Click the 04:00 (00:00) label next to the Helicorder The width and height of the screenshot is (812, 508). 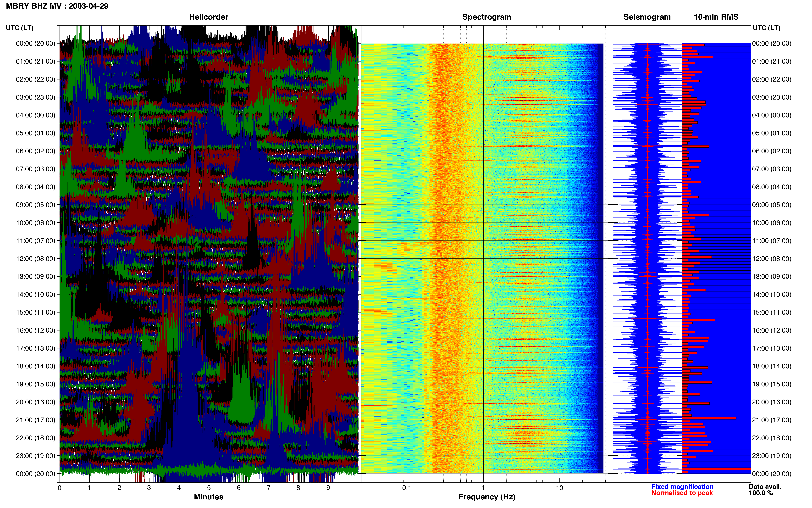coord(36,115)
